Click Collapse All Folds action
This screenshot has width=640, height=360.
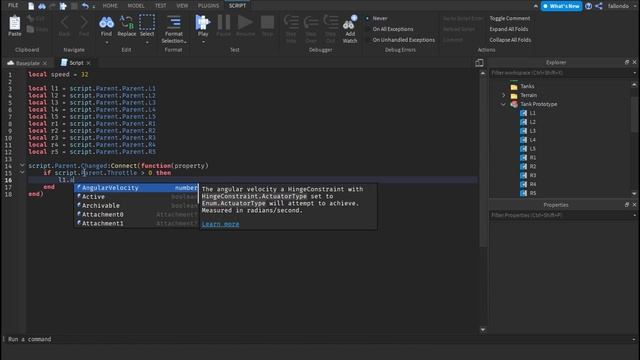tap(510, 40)
